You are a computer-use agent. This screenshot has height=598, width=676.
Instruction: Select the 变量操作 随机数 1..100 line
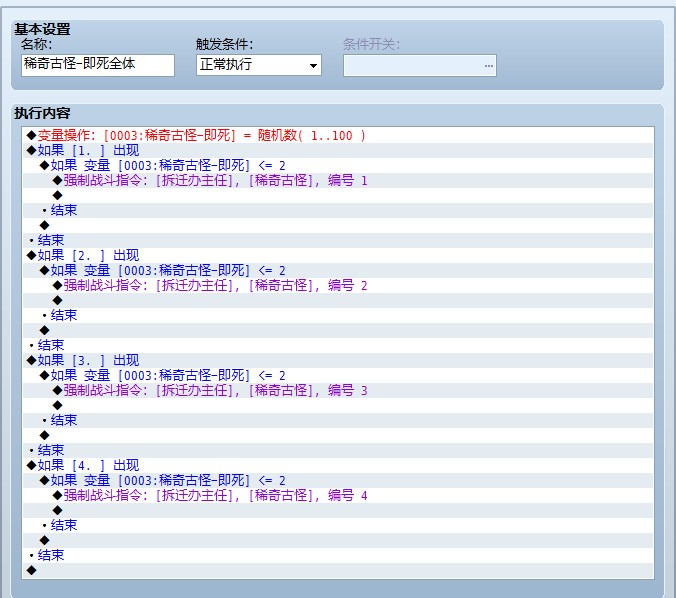coord(338,135)
